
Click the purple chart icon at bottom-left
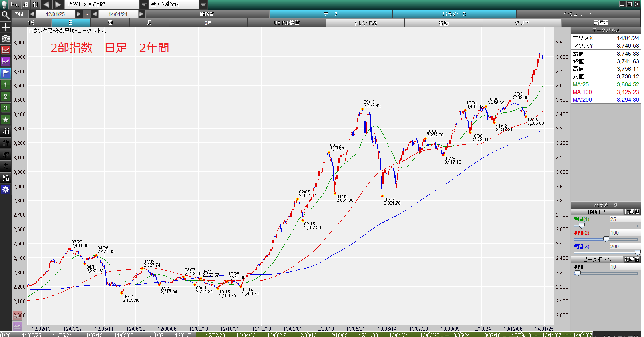(x=17, y=326)
